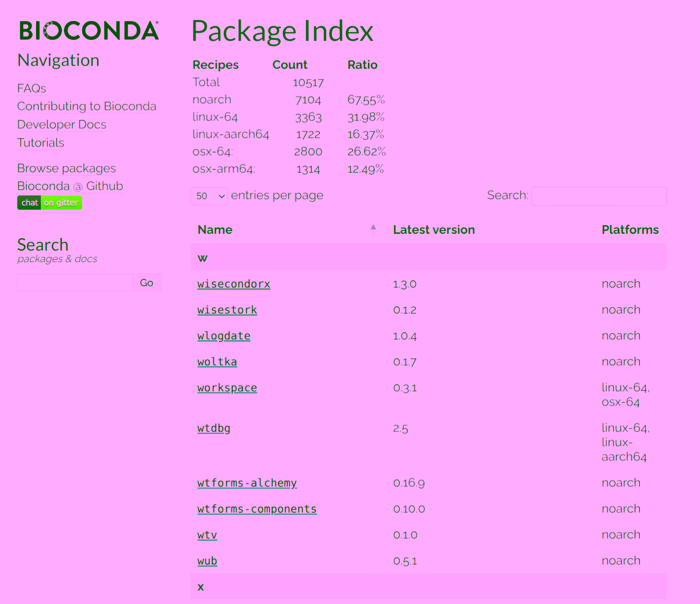Image resolution: width=700 pixels, height=604 pixels.
Task: Click the Bioconda logo
Action: tap(89, 31)
